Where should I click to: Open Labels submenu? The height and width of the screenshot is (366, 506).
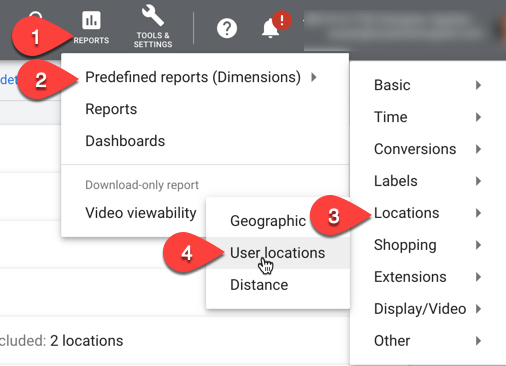coord(428,181)
